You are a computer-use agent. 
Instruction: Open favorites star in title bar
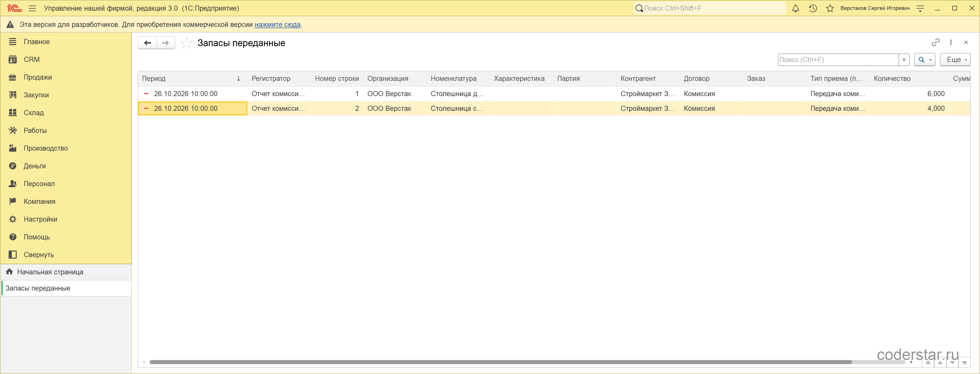(830, 8)
